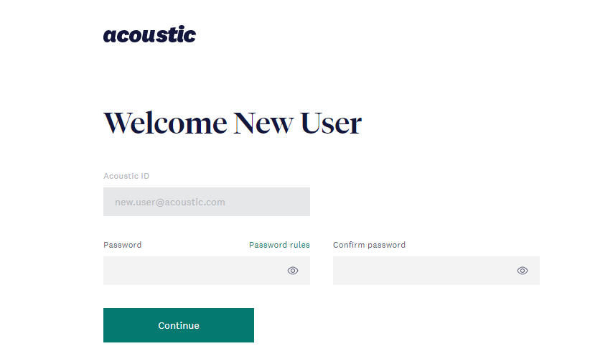
Task: View password requirements via Password rules
Action: (x=279, y=245)
